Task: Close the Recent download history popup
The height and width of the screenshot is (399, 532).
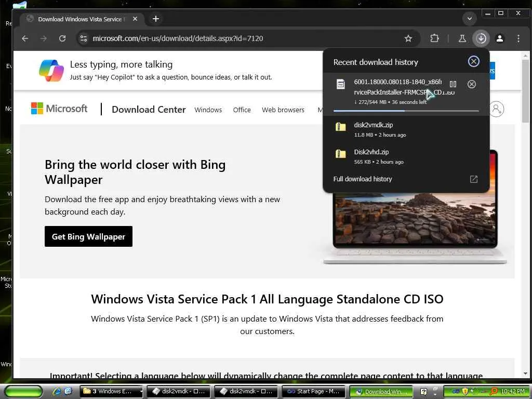Action: [474, 61]
